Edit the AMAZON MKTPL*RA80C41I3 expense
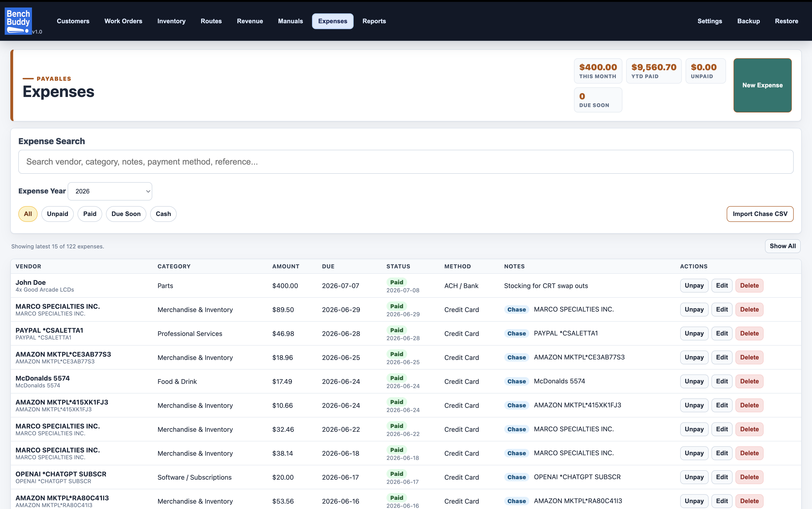Screen dimensions: 812x509 click(x=722, y=501)
